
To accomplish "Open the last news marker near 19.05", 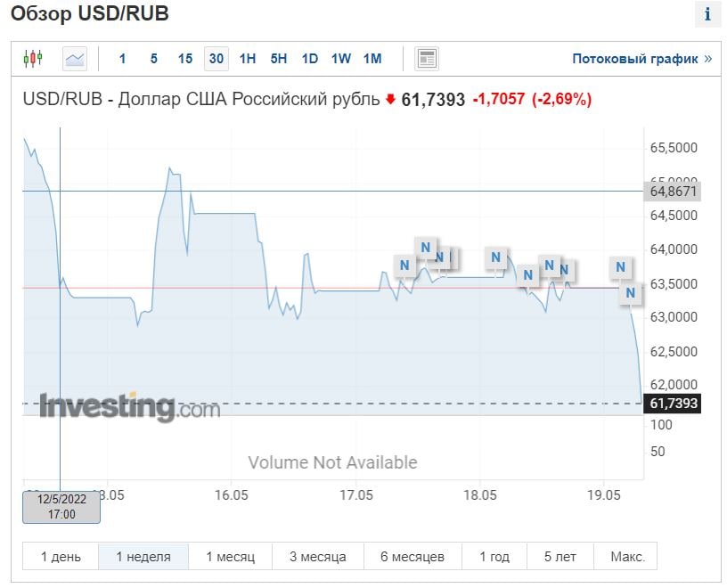I will coord(630,292).
